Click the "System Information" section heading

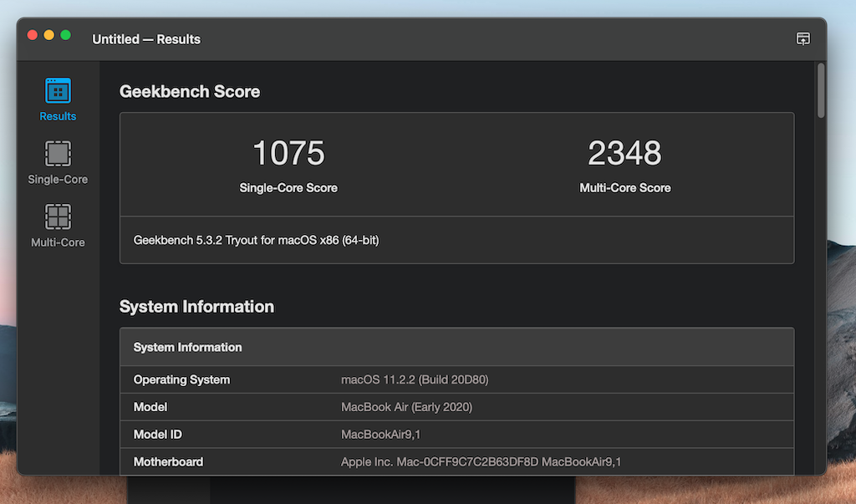coord(196,307)
